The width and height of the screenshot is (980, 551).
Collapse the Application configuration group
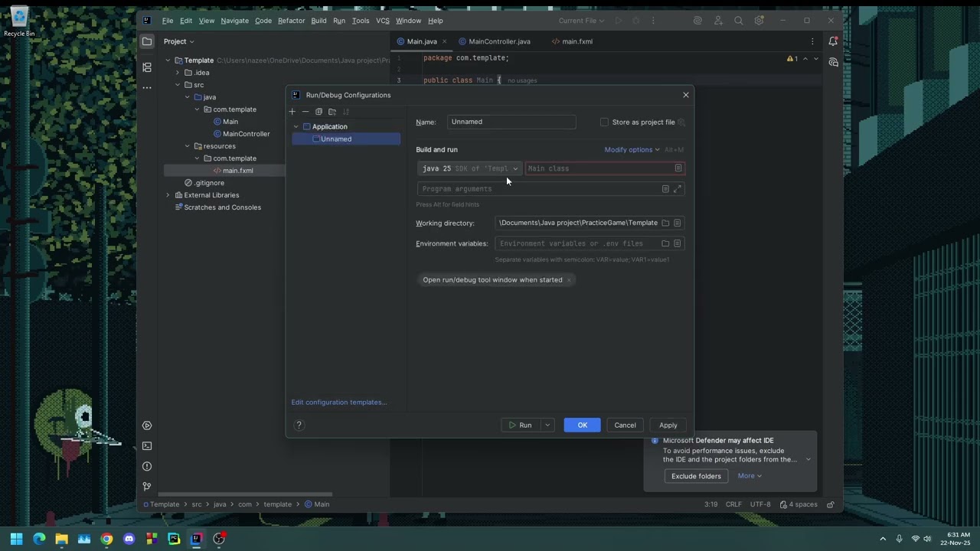[x=296, y=127]
